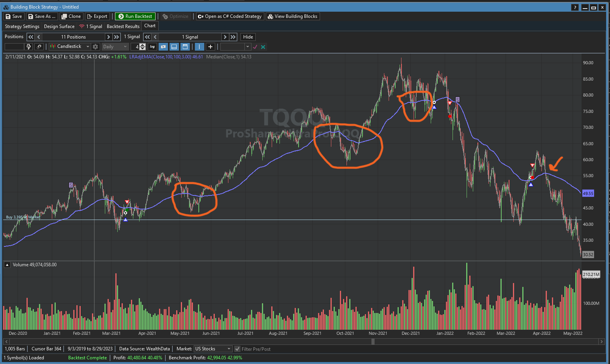Click the teal X icon

coord(263,47)
